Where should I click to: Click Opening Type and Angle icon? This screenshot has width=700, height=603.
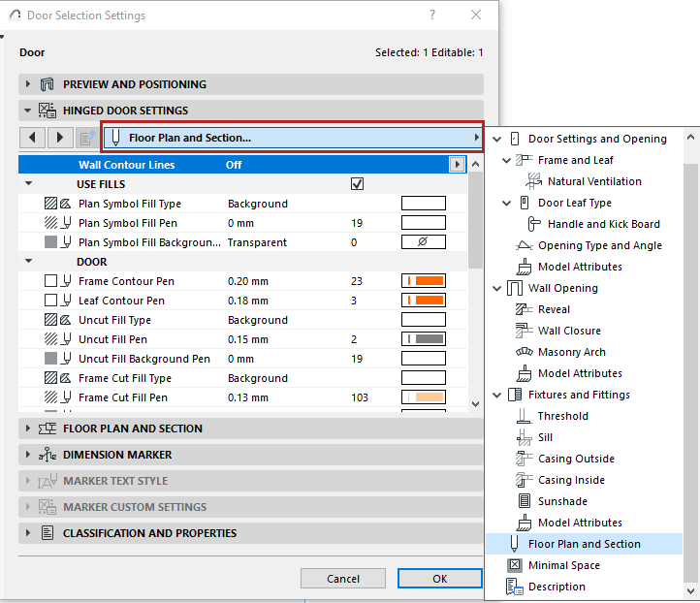click(525, 245)
